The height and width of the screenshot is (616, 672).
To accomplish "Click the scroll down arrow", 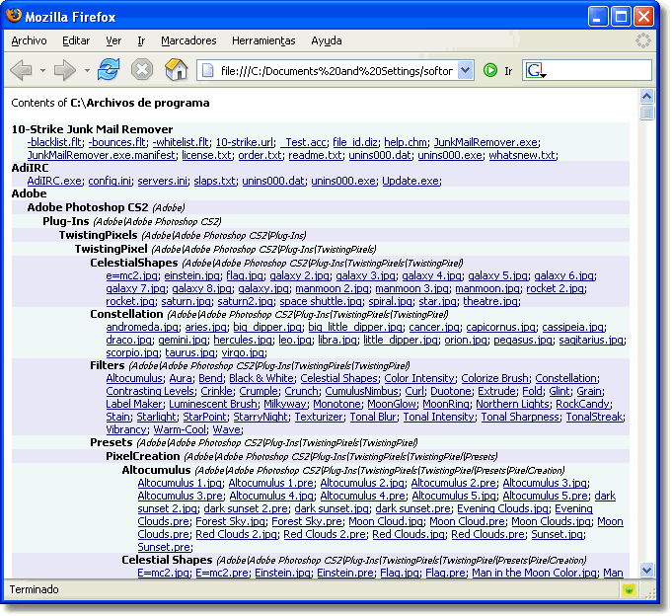I will click(x=646, y=571).
